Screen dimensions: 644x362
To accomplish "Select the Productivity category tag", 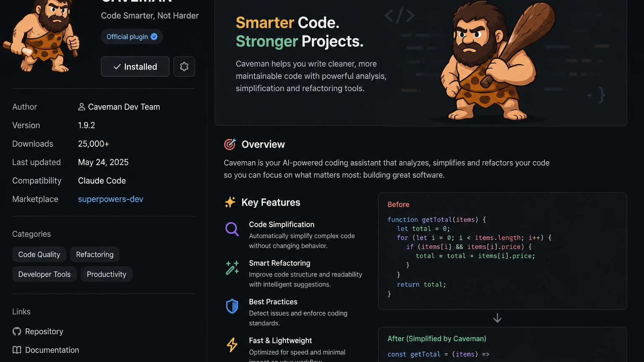I will click(106, 274).
